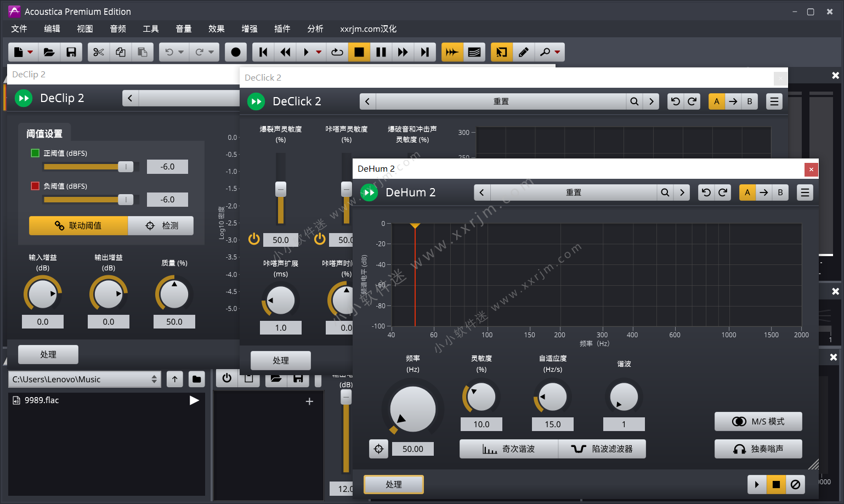Toggle loop playback in the main toolbar
The width and height of the screenshot is (844, 504).
pos(337,52)
